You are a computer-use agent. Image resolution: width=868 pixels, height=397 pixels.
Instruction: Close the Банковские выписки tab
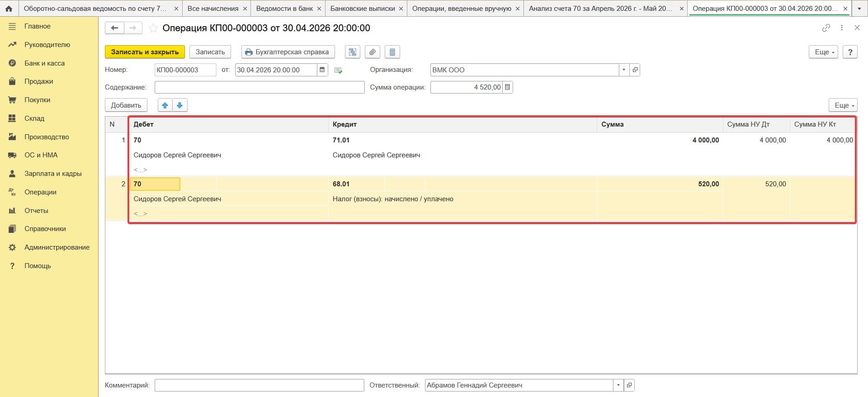[401, 9]
